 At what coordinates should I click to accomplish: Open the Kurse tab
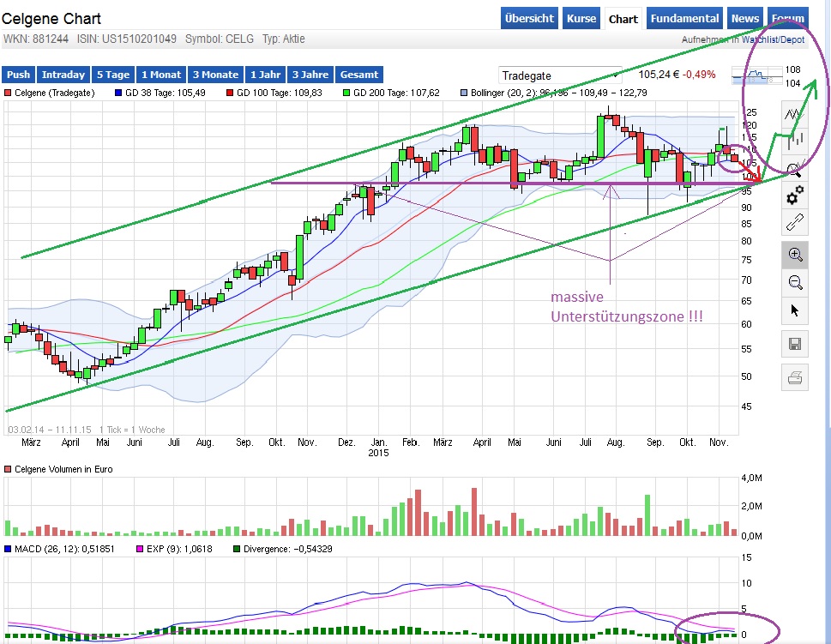581,18
